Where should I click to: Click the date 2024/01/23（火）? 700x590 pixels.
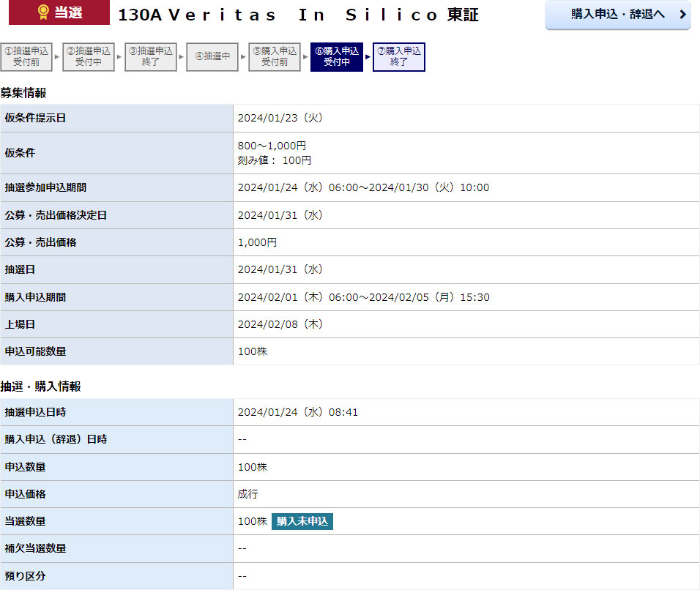click(x=280, y=118)
